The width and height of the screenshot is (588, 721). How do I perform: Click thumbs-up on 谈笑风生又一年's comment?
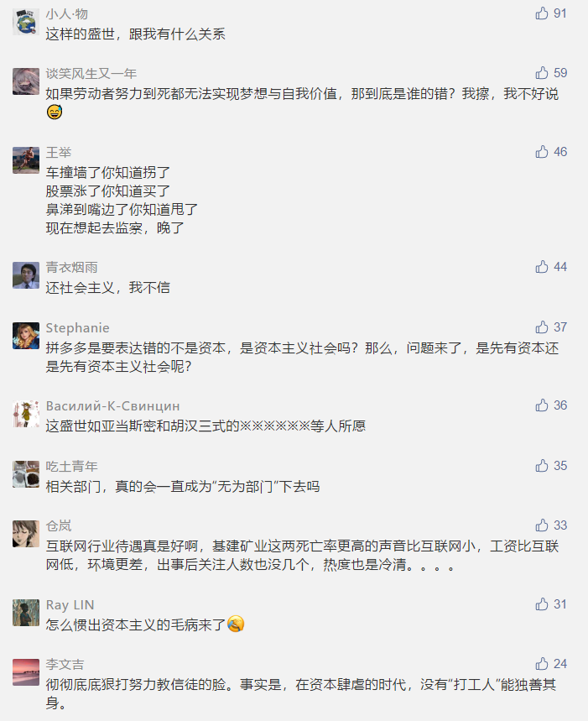click(x=542, y=73)
